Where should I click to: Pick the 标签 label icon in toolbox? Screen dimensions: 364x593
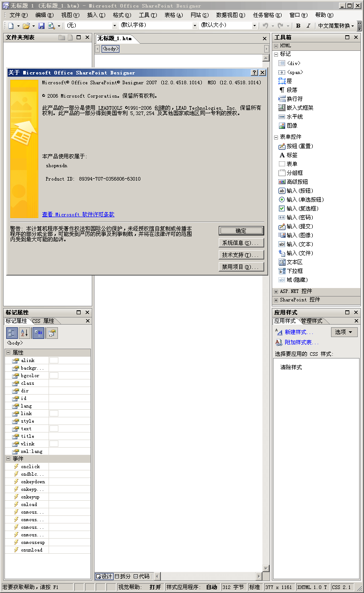282,155
